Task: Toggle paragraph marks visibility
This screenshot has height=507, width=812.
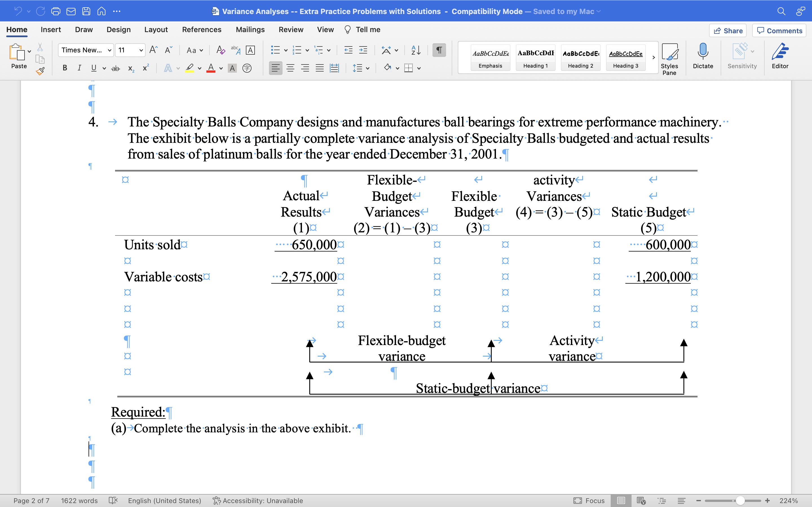Action: pyautogui.click(x=439, y=50)
